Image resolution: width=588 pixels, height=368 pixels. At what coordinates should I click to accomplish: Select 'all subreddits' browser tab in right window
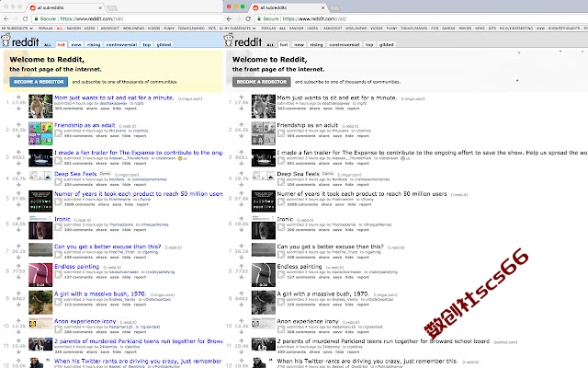(288, 7)
